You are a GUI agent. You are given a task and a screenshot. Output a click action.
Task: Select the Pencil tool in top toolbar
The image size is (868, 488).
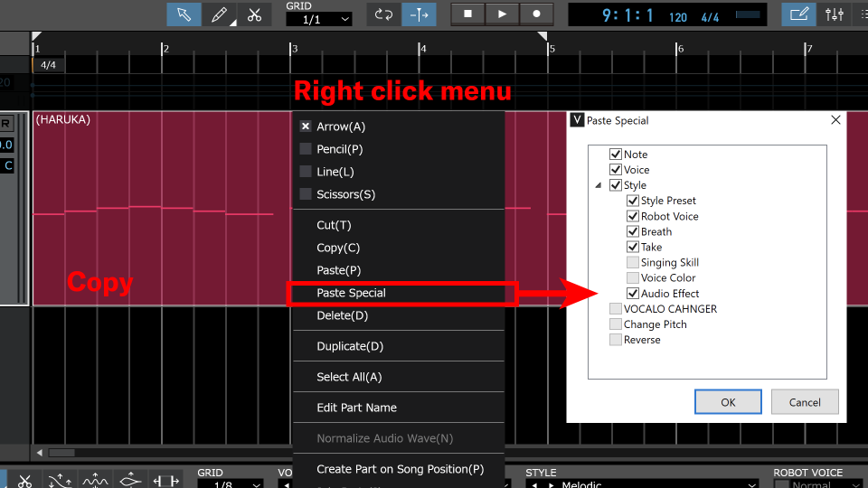click(x=220, y=14)
